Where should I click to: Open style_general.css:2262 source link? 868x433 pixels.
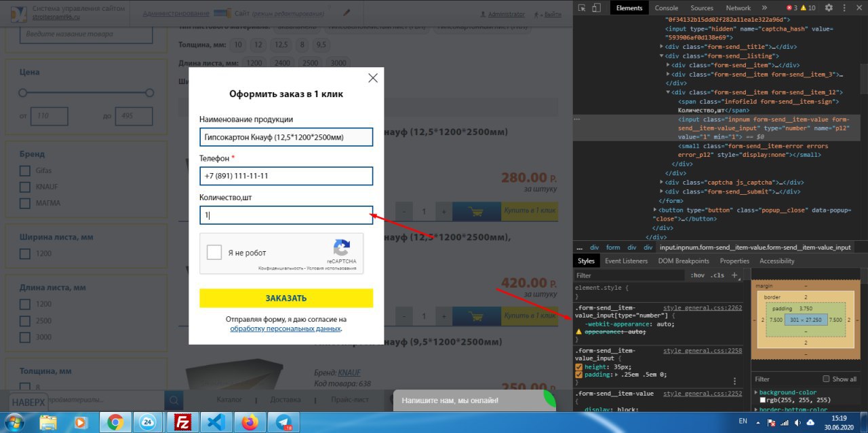click(x=703, y=307)
